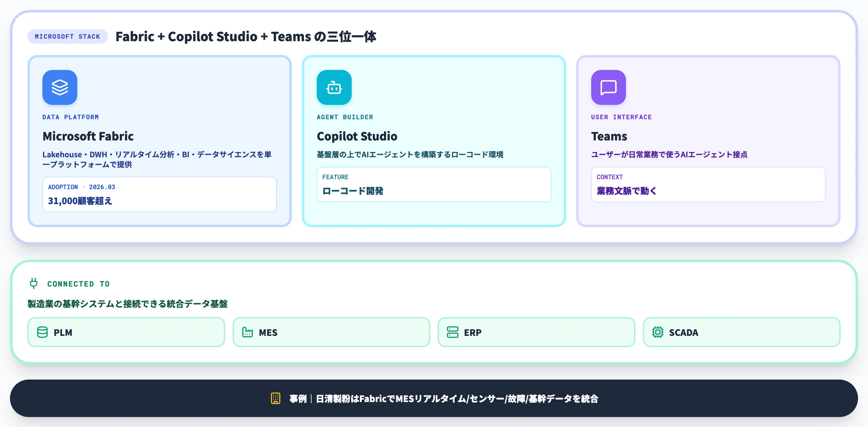Click the building icon in the case banner

[276, 398]
